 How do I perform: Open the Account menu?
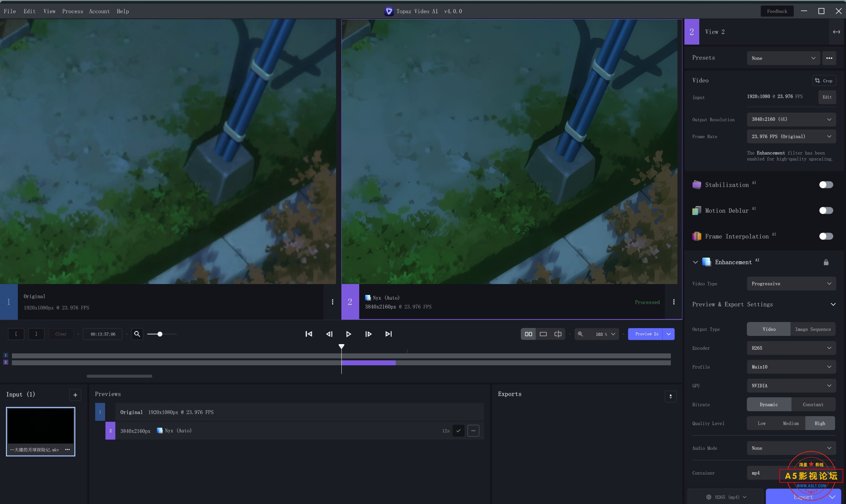pos(99,11)
